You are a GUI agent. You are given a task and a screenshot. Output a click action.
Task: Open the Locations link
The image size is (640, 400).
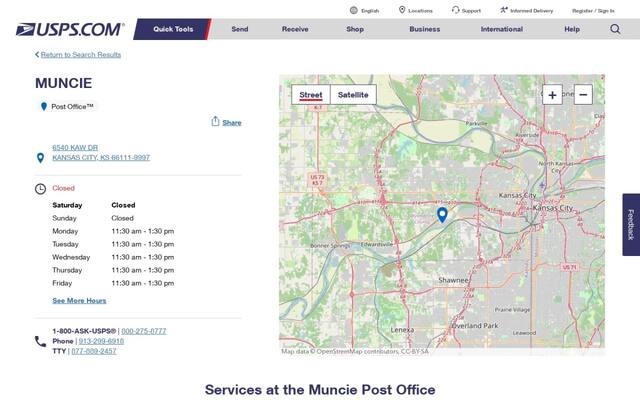click(x=420, y=11)
